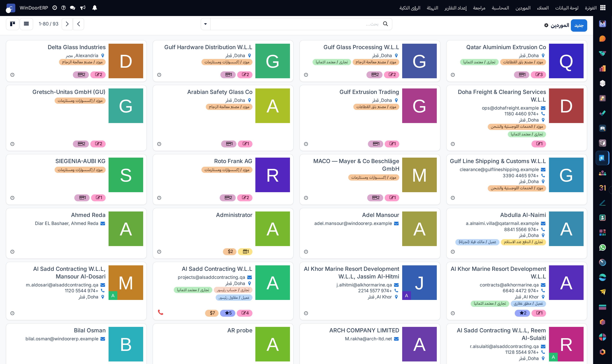Open the العملاء menu
Viewport: 612px width, 364px height.
(x=543, y=8)
